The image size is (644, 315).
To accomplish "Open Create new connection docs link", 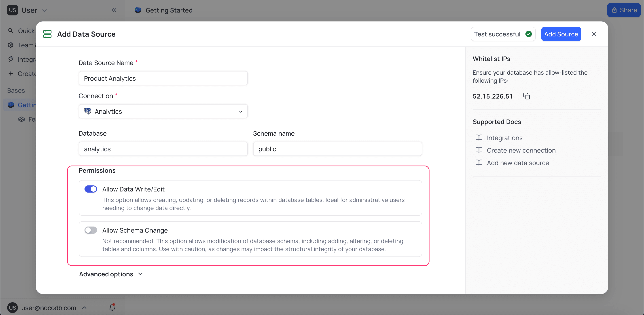I will (x=521, y=150).
